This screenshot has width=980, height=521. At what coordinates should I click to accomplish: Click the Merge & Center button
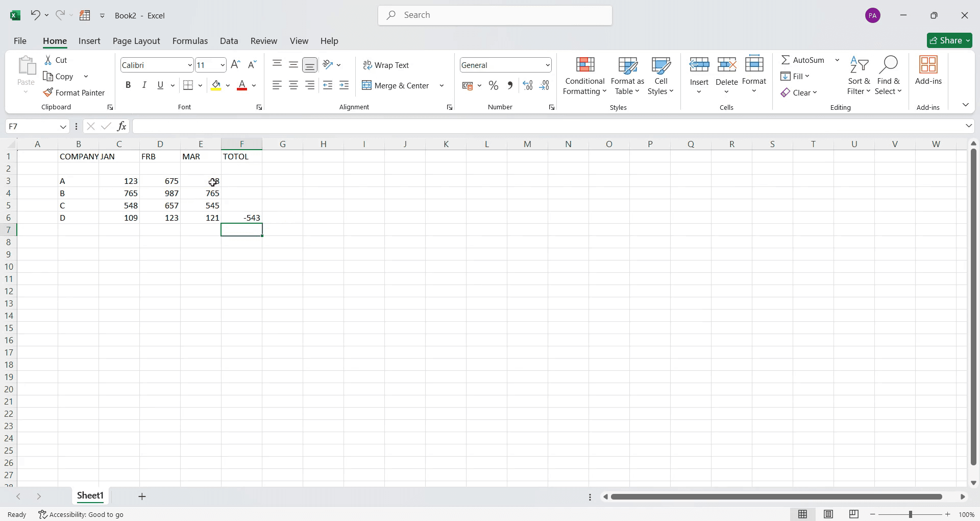(x=396, y=86)
